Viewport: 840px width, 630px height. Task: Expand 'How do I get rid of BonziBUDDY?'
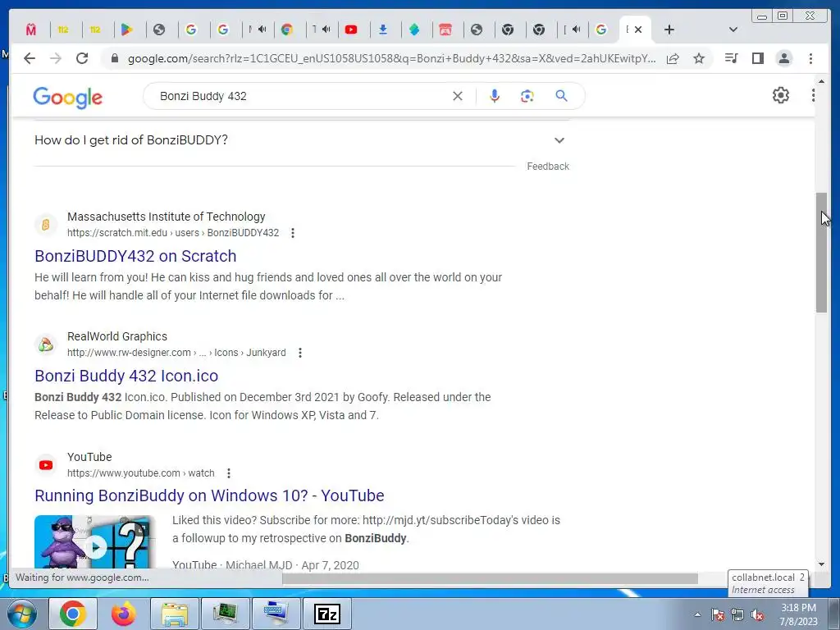tap(302, 140)
